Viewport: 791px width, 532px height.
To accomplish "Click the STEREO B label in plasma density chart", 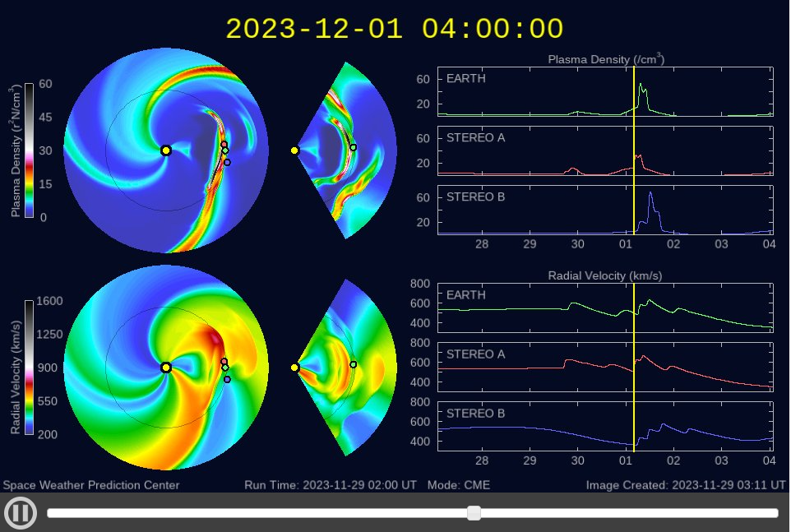I will point(475,197).
